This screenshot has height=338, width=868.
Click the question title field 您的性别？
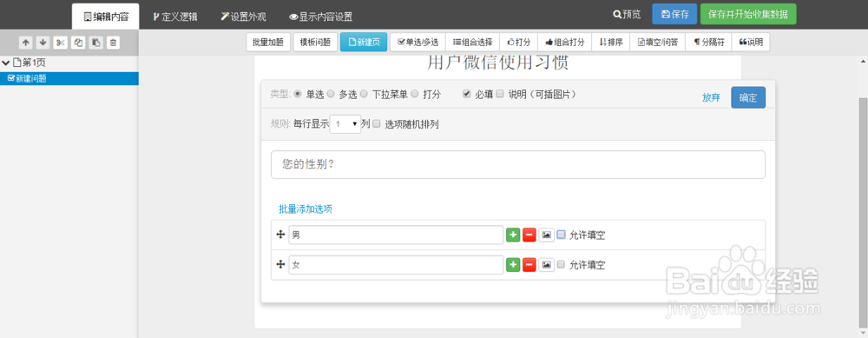(x=518, y=164)
